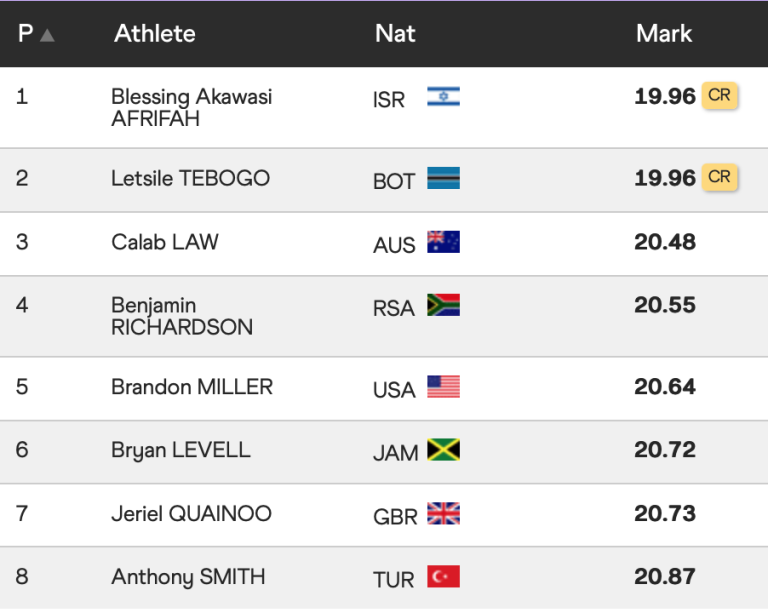This screenshot has width=768, height=613.
Task: Click the CR badge beside TEBOGO's mark
Action: pyautogui.click(x=720, y=178)
